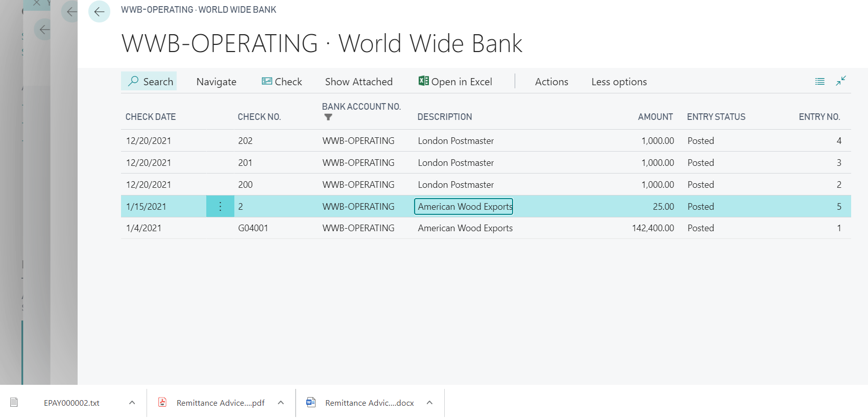Select the American Wood Exports description field in row 5
This screenshot has width=868, height=418.
point(464,206)
